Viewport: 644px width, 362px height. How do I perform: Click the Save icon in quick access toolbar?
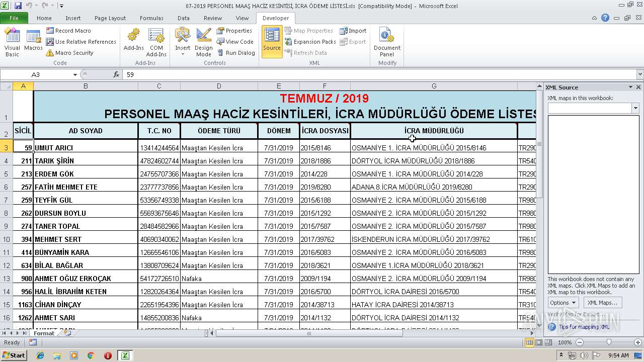click(18, 6)
